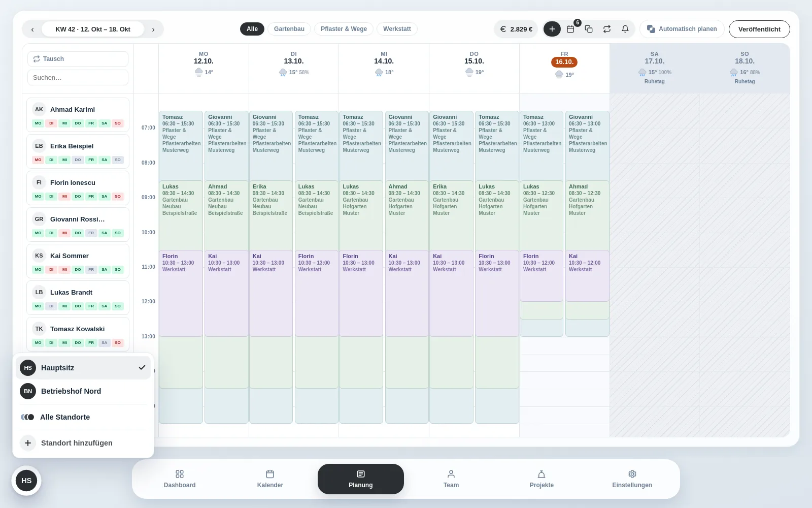Open Einstellungen gear in bottom navigation
This screenshot has height=508, width=812.
[632, 479]
